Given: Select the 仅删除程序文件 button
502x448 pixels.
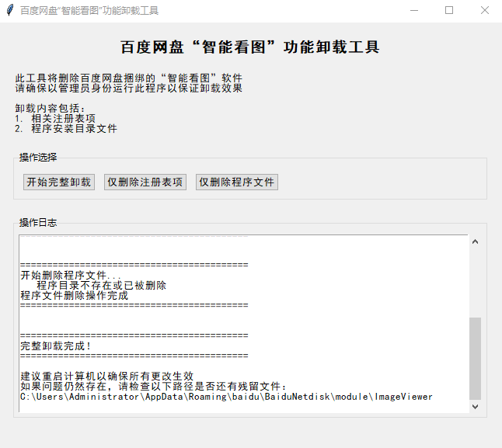Looking at the screenshot, I should click(236, 182).
